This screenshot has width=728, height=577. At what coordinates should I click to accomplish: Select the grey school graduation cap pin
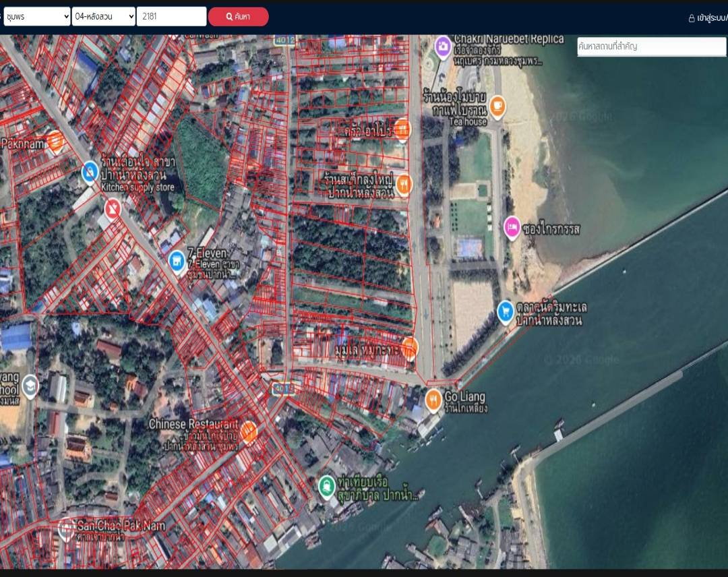(30, 386)
